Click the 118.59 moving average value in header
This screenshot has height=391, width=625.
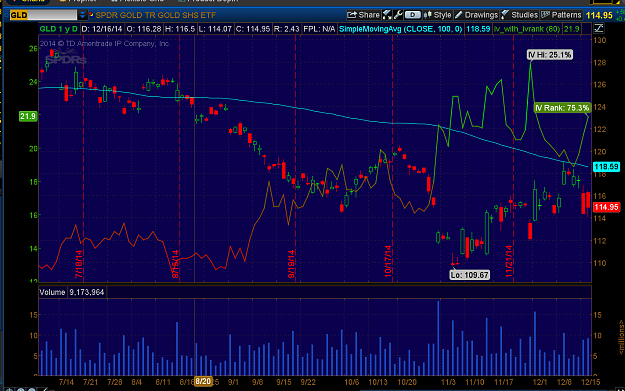pyautogui.click(x=478, y=29)
